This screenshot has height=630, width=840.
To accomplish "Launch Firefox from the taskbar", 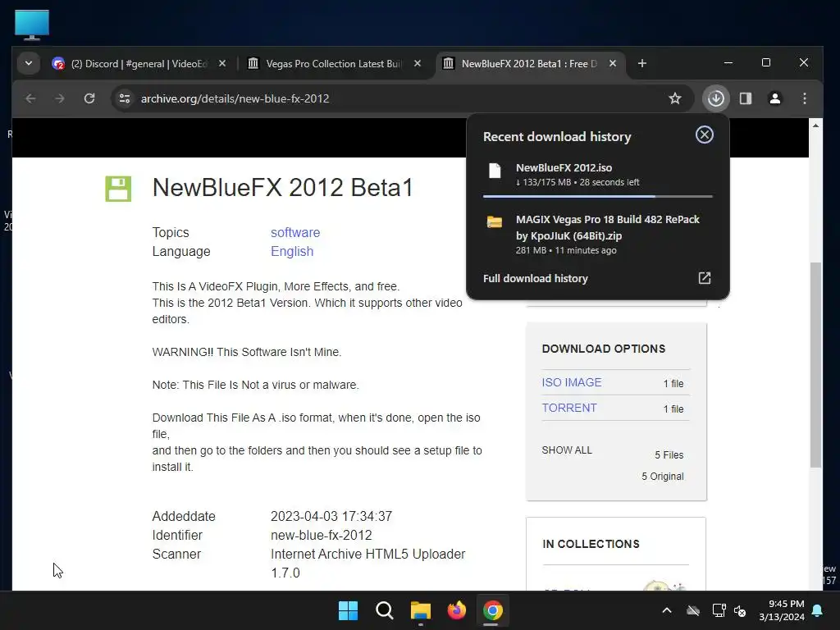I will (x=456, y=610).
